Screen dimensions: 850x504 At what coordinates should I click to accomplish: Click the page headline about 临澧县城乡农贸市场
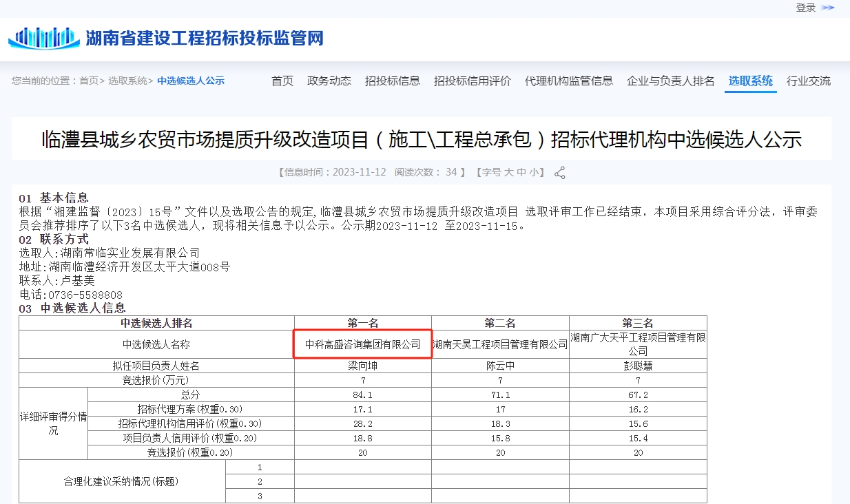(x=422, y=140)
